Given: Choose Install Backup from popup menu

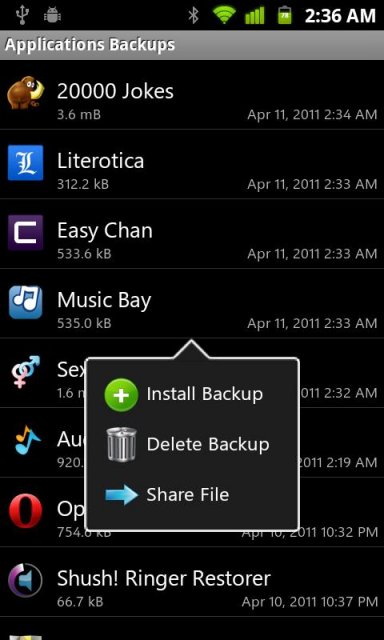Looking at the screenshot, I should pos(192,395).
